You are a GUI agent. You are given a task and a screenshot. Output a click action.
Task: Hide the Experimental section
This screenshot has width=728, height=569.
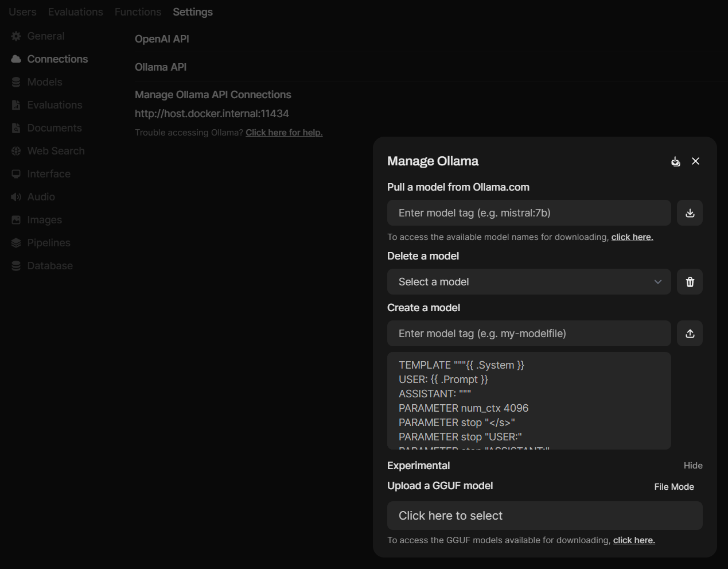pos(692,466)
